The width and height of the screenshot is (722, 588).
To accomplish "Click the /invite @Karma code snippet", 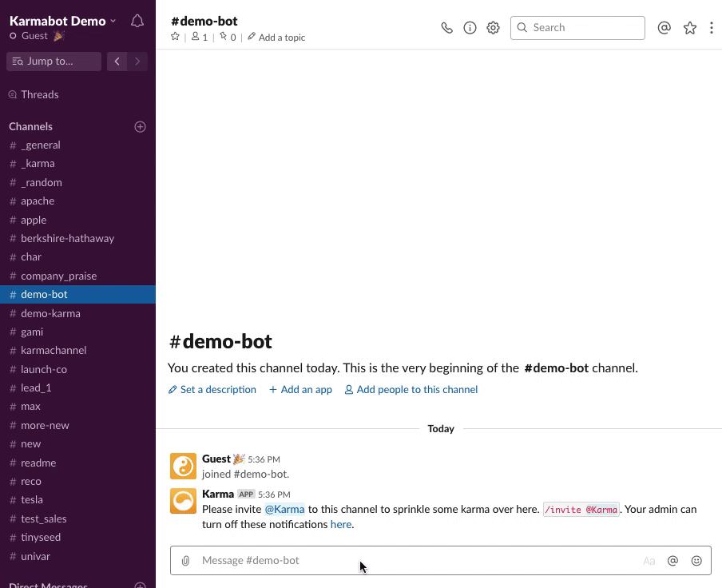I will 581,509.
